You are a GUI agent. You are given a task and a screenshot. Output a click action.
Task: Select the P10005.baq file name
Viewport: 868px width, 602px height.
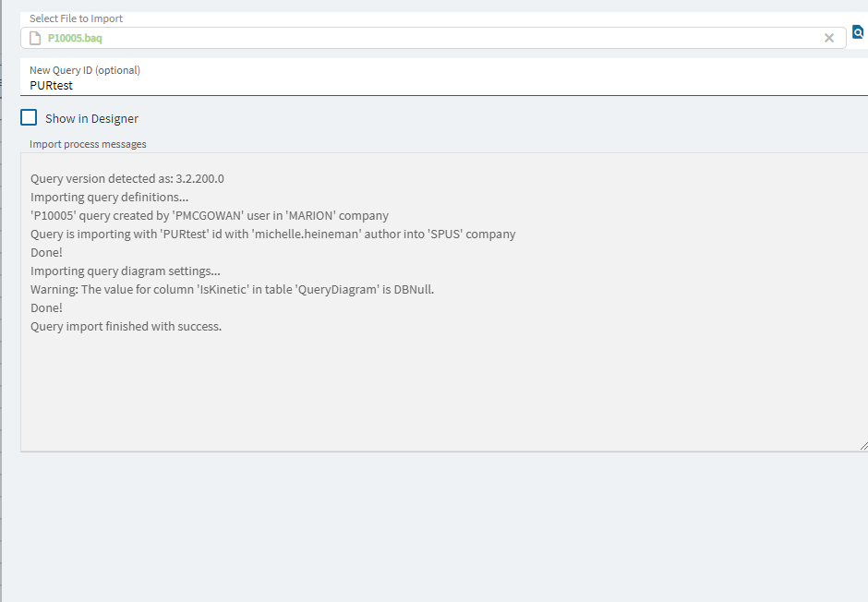click(x=75, y=38)
